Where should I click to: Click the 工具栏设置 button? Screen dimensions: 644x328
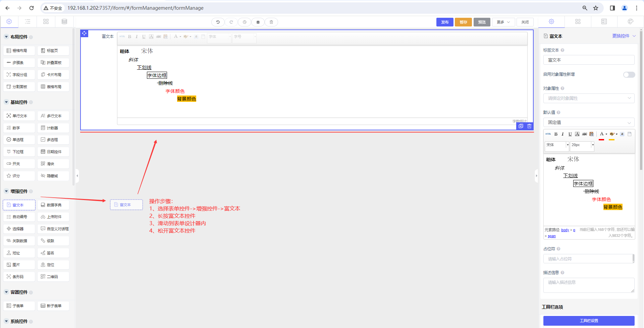[589, 321]
